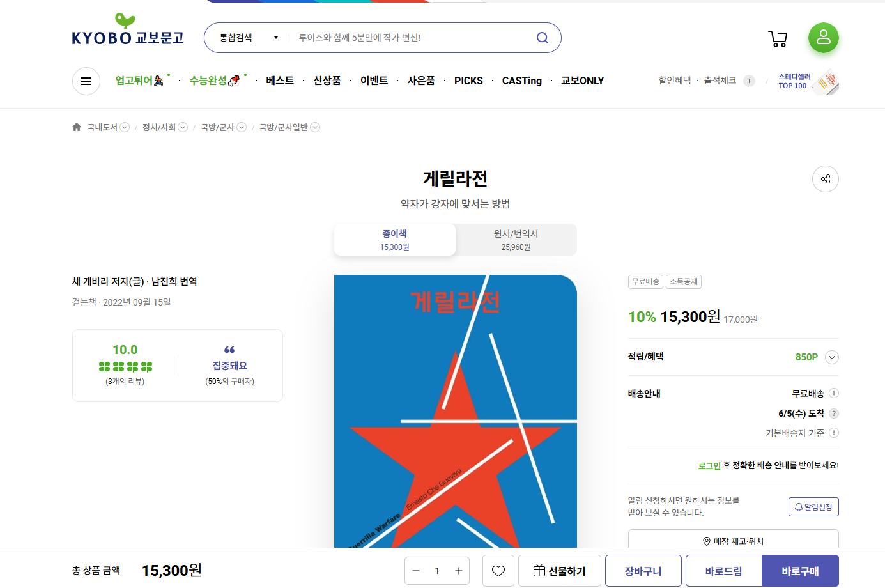The image size is (885, 588).
Task: Expand the 정치/사회 breadcrumb dropdown
Action: pos(183,127)
